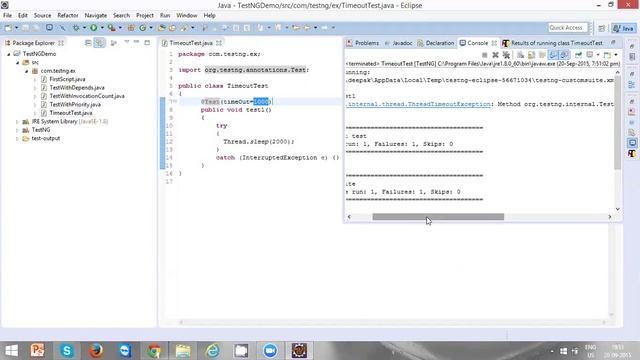Viewport: 640px width, 360px height.
Task: Expand the test-output folder node
Action: click(18, 139)
